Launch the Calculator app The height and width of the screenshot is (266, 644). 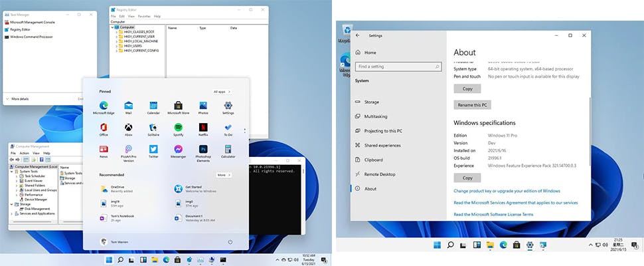(x=228, y=149)
